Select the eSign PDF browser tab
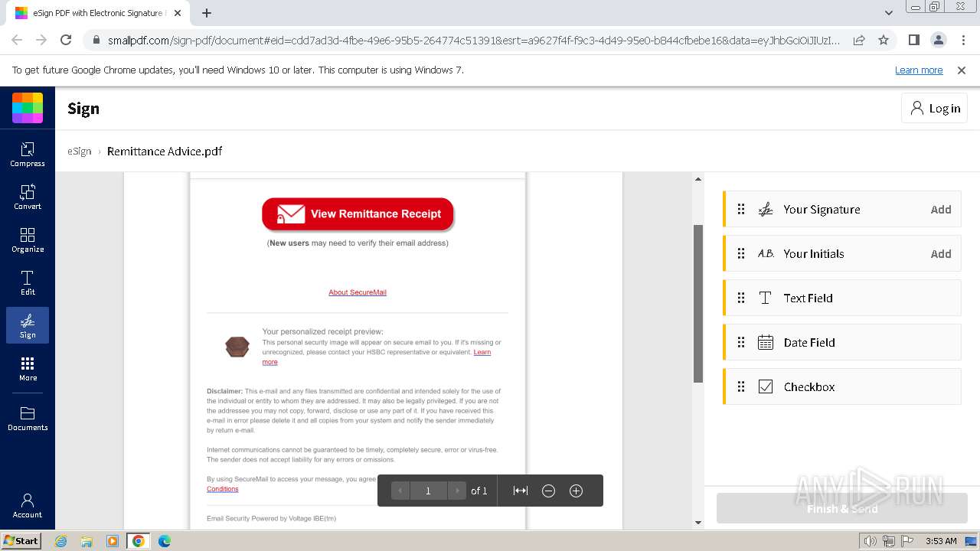Screen dimensions: 980x551 click(x=100, y=13)
